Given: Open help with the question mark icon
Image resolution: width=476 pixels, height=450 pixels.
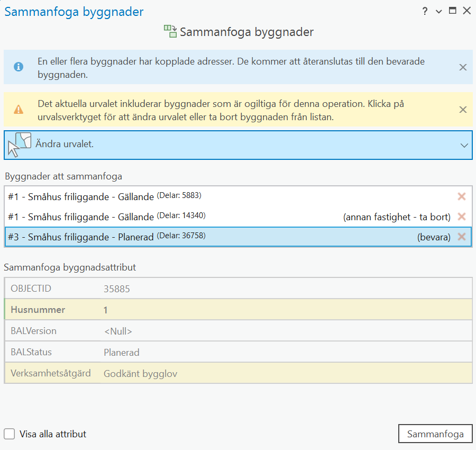Looking at the screenshot, I should pos(425,11).
